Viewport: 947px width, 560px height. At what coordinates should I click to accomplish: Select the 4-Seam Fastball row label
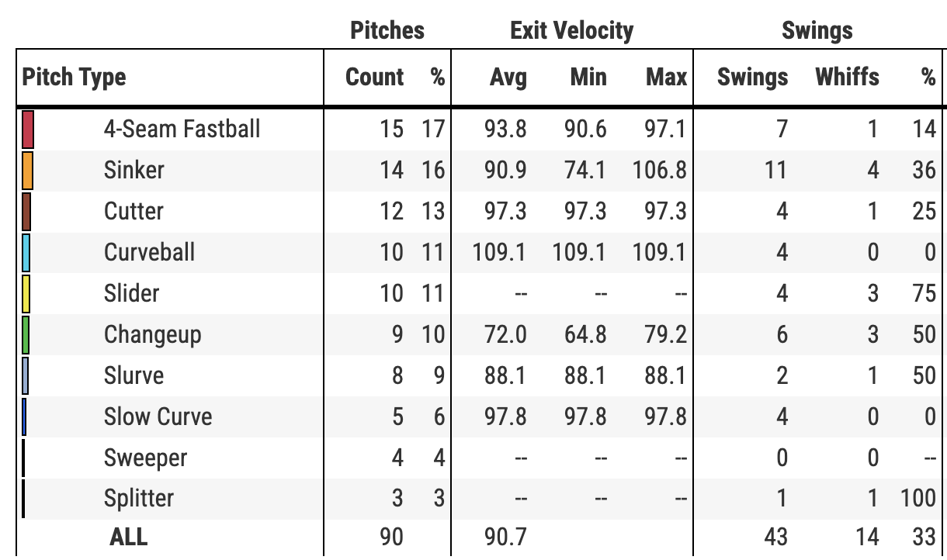182,129
